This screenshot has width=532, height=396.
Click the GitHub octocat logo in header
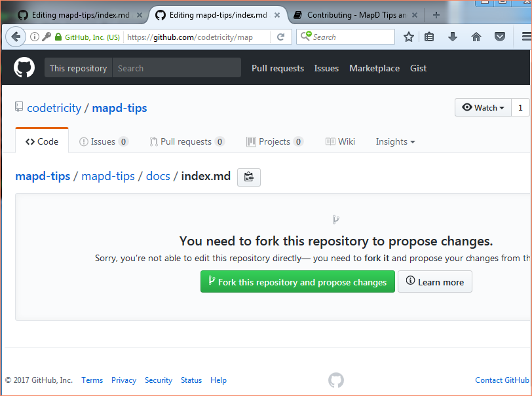tap(24, 67)
